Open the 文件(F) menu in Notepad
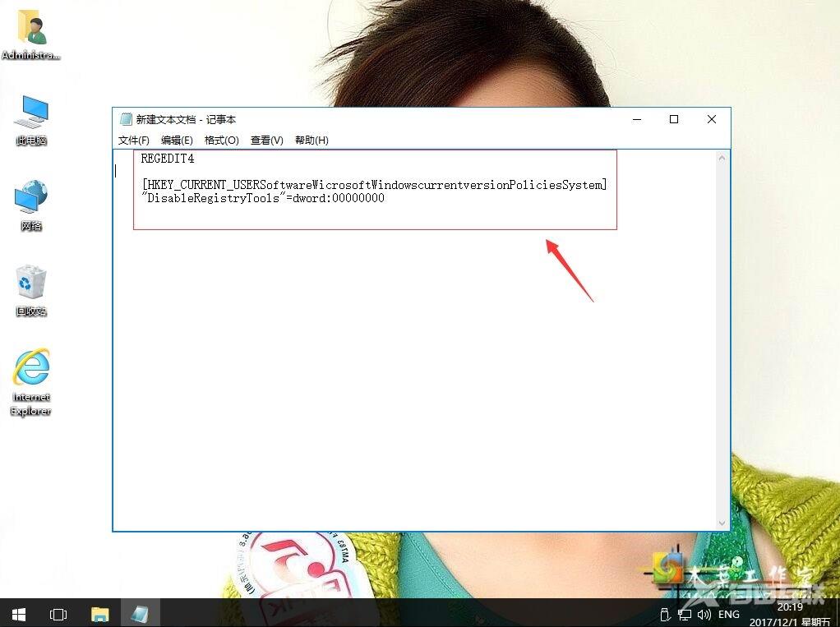 pos(134,141)
